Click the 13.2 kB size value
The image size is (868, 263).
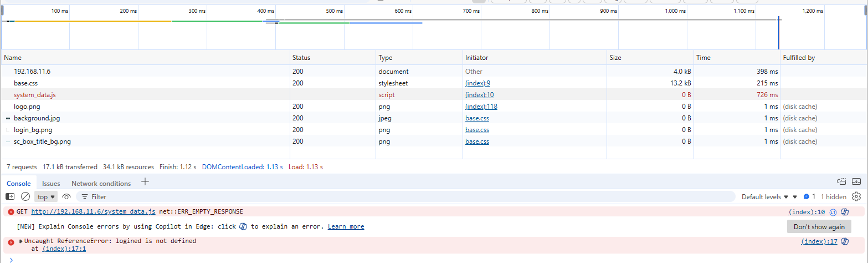(x=680, y=83)
